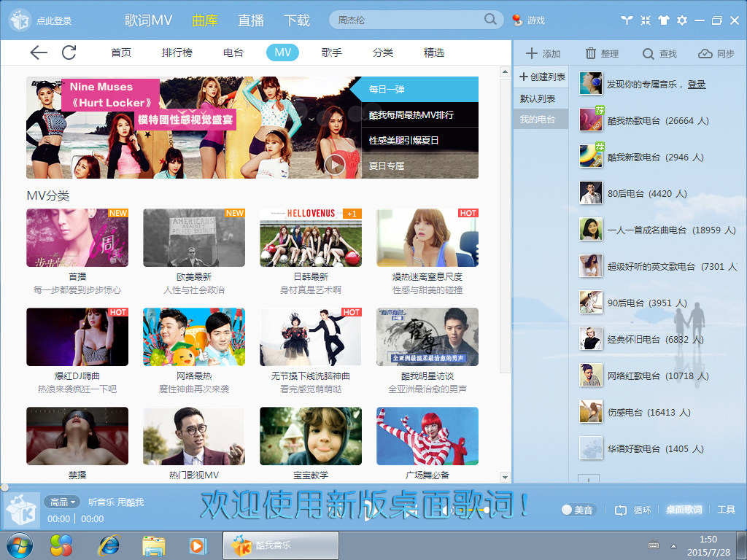The width and height of the screenshot is (747, 560).
Task: Switch to the 直播 tab
Action: [251, 20]
